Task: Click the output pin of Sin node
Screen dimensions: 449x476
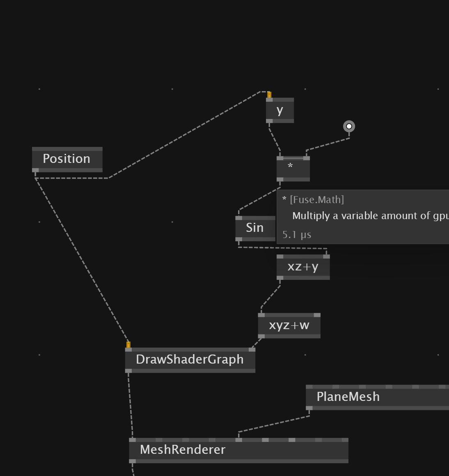Action: tap(238, 239)
